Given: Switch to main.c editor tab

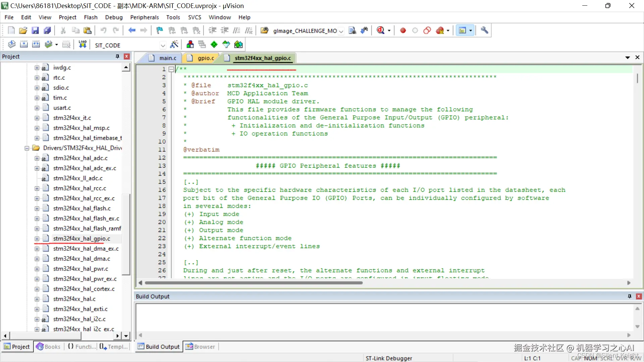Looking at the screenshot, I should click(167, 58).
